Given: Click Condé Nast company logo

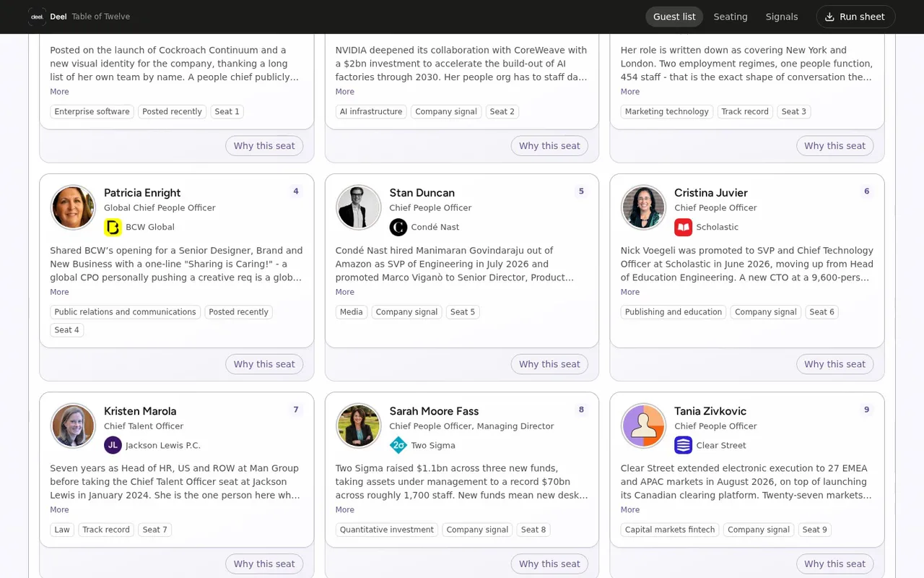Looking at the screenshot, I should tap(398, 227).
